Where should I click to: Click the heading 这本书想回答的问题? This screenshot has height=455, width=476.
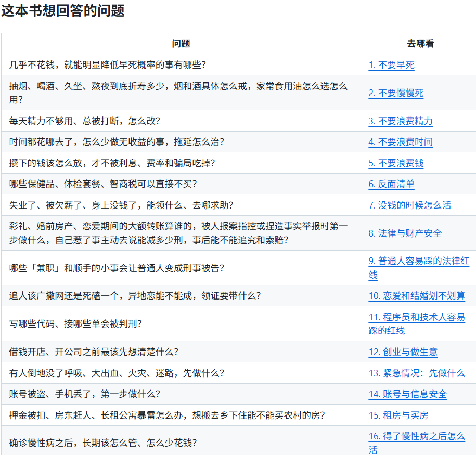(x=63, y=10)
